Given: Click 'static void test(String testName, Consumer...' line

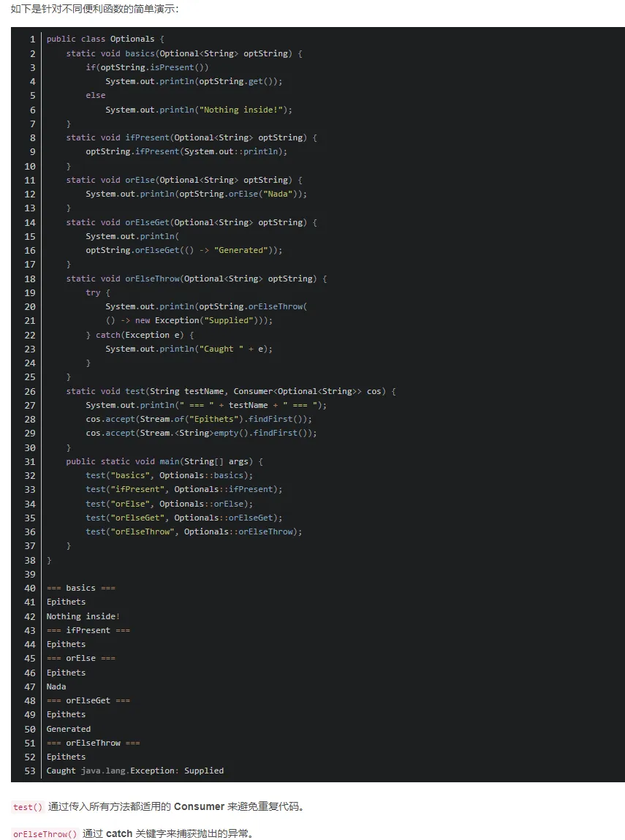Looking at the screenshot, I should [231, 391].
